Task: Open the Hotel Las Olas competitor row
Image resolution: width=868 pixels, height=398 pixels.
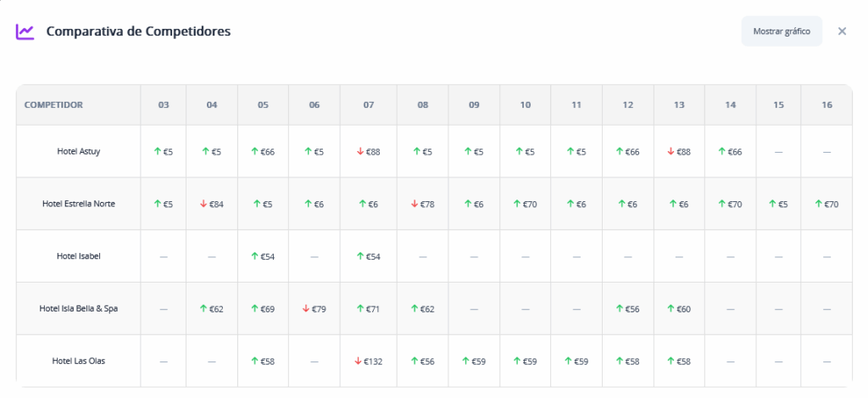Action: pos(78,362)
